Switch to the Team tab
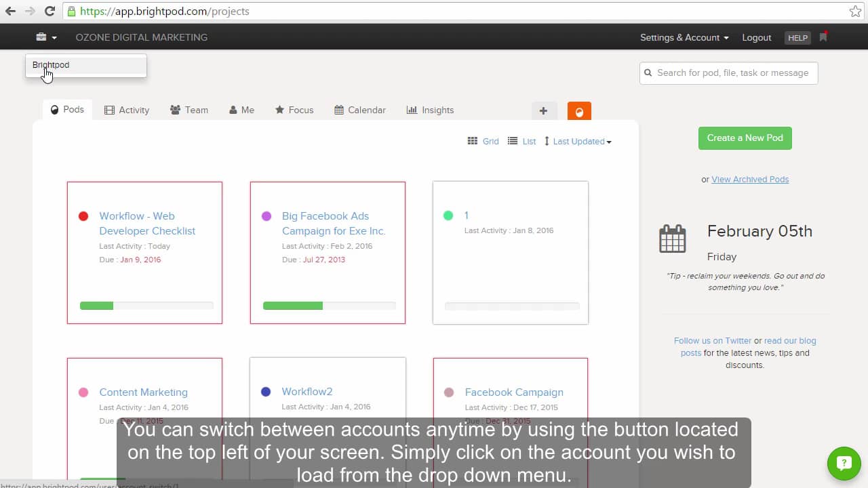The image size is (868, 488). pos(189,110)
